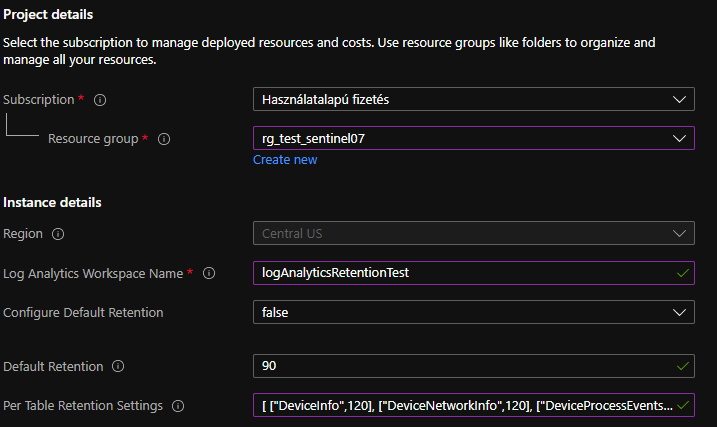This screenshot has width=717, height=427.
Task: Click the Default Retention field containing 90
Action: 460,366
